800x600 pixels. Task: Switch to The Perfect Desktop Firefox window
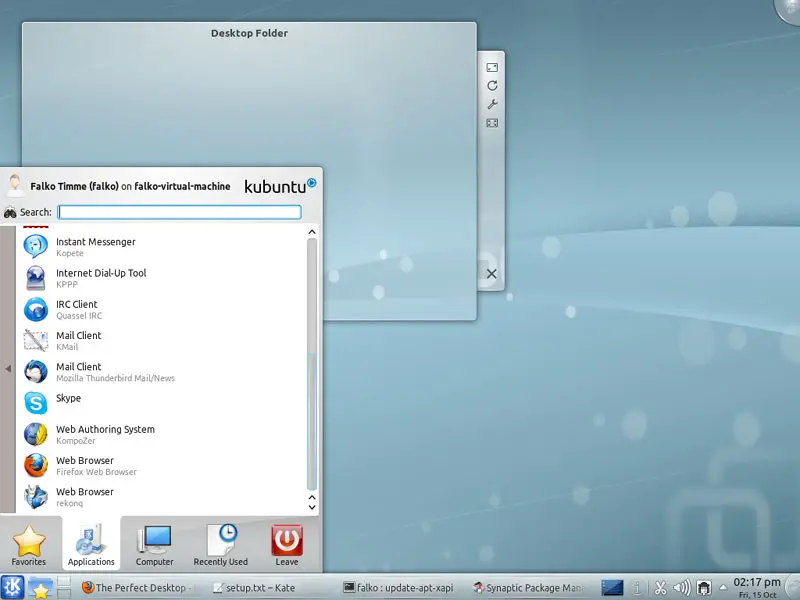coord(137,588)
